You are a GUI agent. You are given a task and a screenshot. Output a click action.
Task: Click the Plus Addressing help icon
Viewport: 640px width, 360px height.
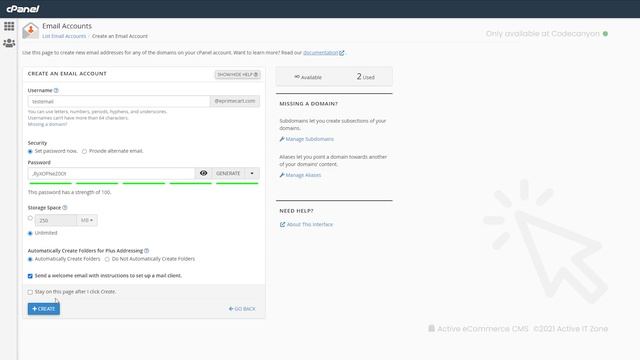pos(147,251)
